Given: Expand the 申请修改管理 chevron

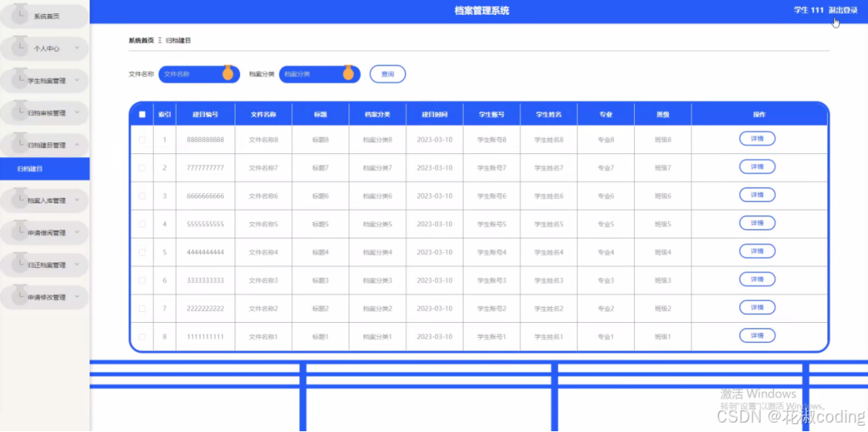Looking at the screenshot, I should 77,297.
